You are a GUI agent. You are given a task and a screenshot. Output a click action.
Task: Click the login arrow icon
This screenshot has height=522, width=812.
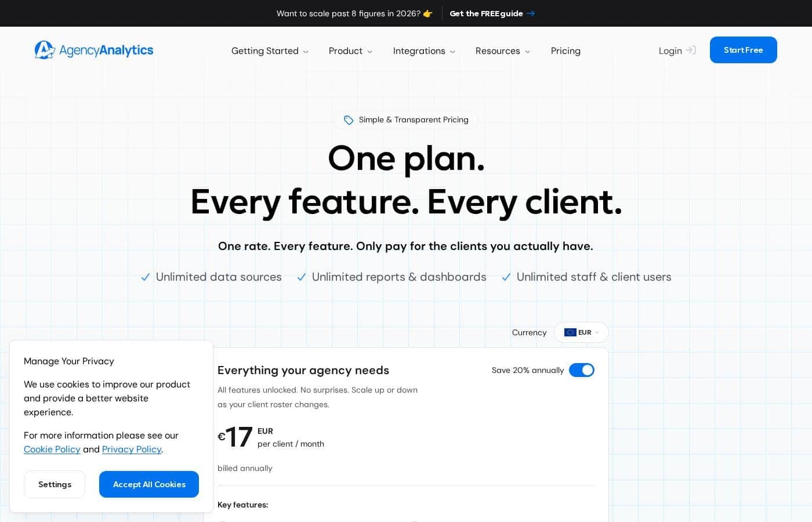pos(691,50)
